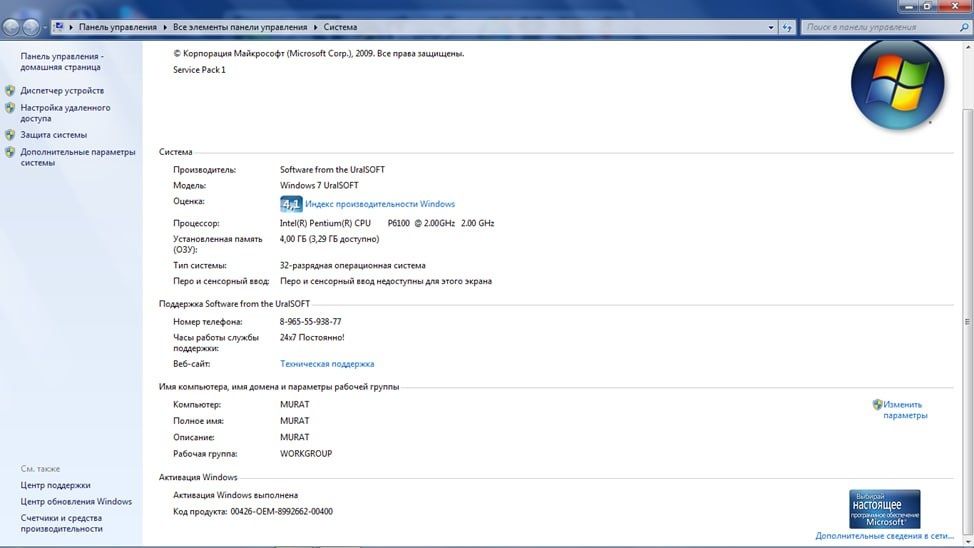Screen dimensions: 974x548
Task: Minimize the System window
Action: (908, 6)
